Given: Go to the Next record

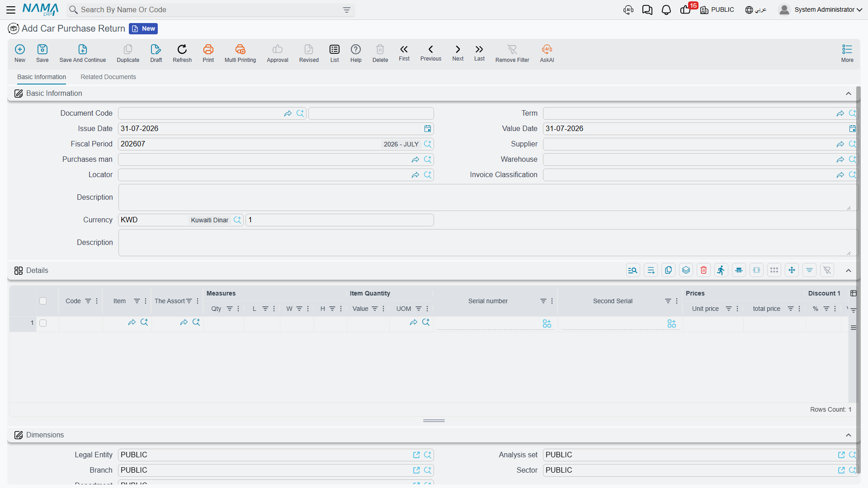Looking at the screenshot, I should pos(458,53).
